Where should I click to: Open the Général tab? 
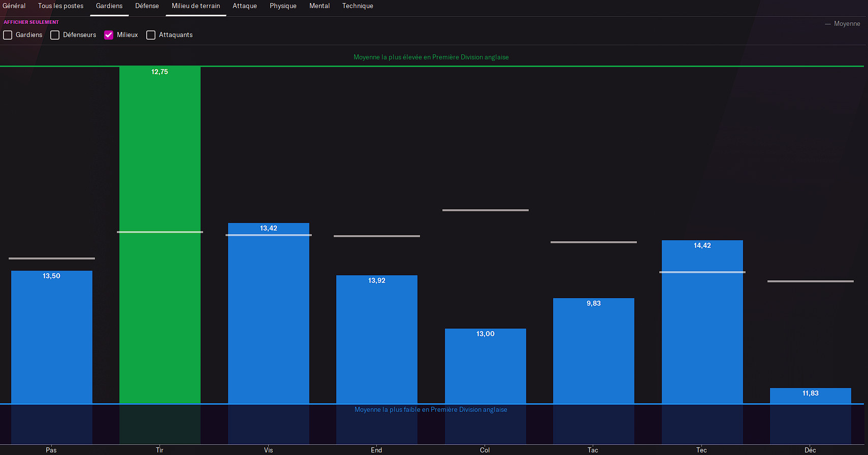(14, 6)
